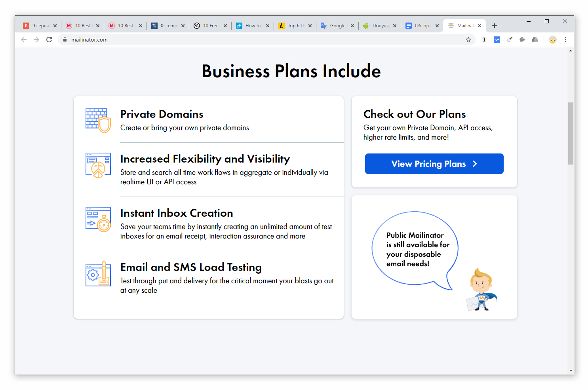Minimize the Chrome window

pyautogui.click(x=529, y=21)
